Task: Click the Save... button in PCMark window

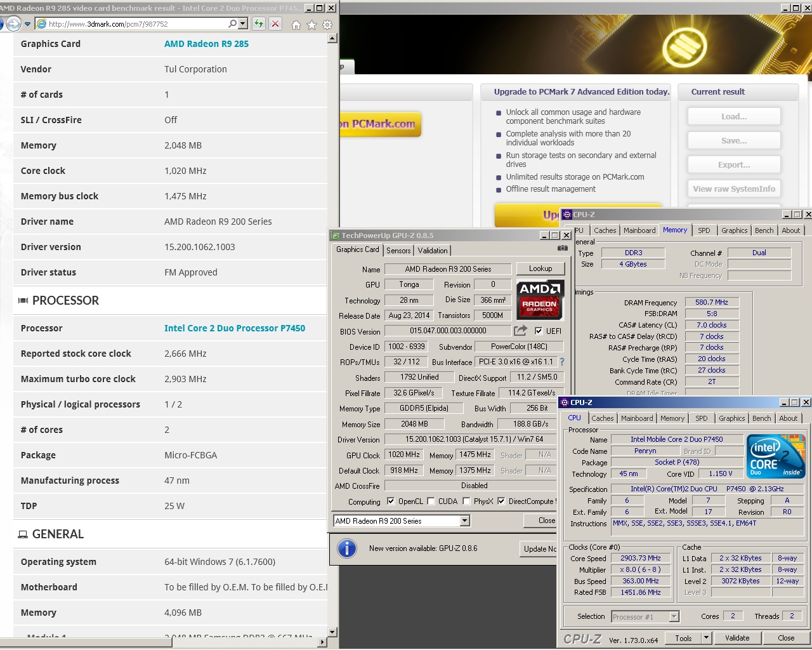Action: (734, 141)
